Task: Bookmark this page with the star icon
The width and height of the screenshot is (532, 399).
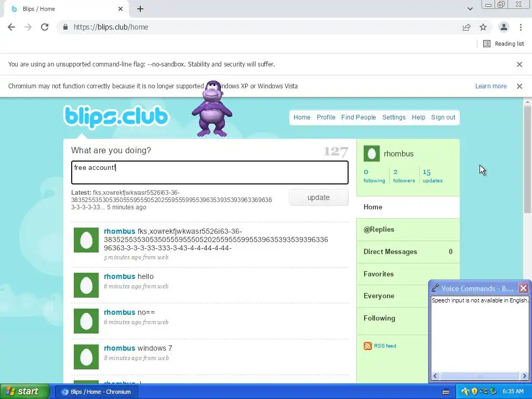Action: click(x=483, y=27)
